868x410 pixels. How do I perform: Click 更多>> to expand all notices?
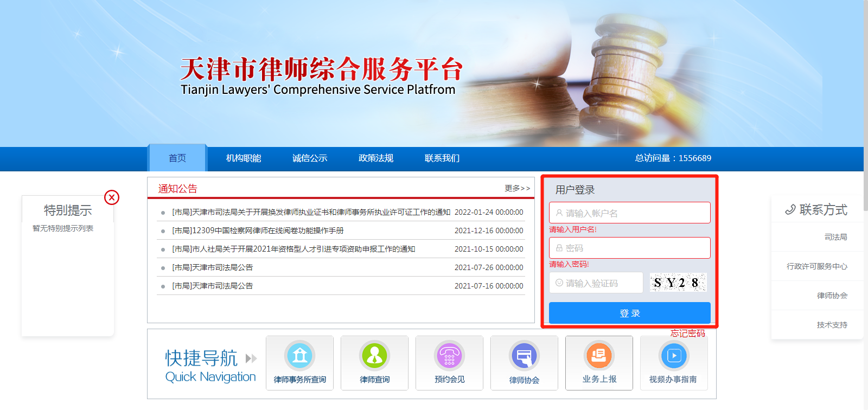(517, 188)
